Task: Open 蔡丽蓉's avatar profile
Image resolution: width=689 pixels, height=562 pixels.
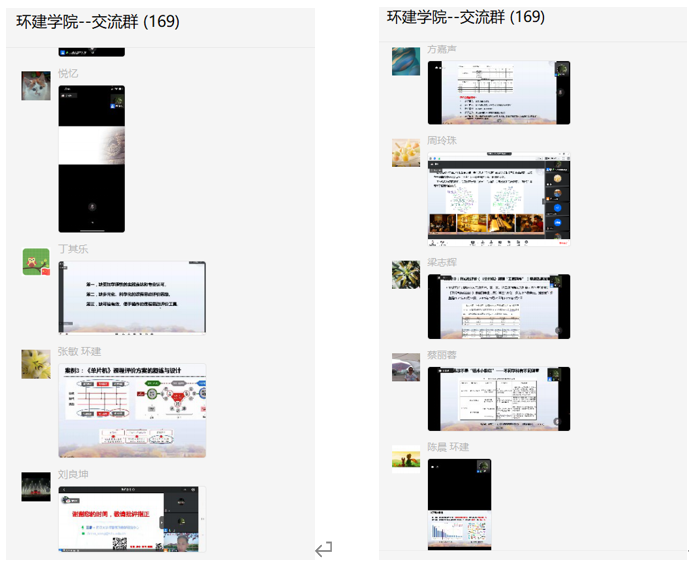Action: [406, 367]
